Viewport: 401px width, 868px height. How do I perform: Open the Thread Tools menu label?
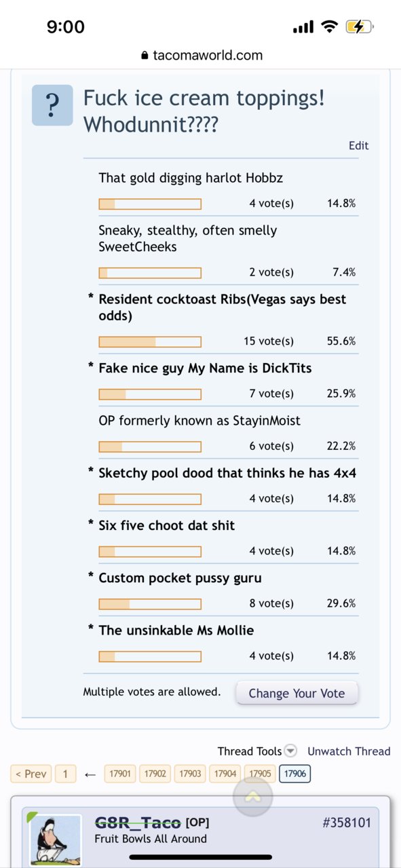(x=249, y=751)
